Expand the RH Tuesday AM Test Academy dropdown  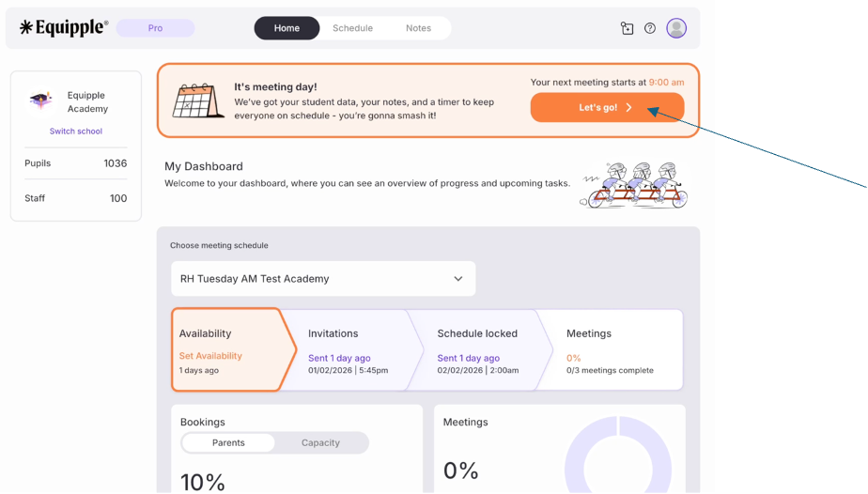323,279
